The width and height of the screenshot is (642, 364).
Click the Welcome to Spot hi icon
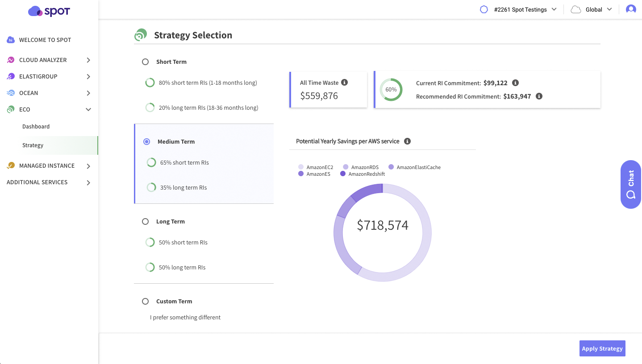[11, 40]
